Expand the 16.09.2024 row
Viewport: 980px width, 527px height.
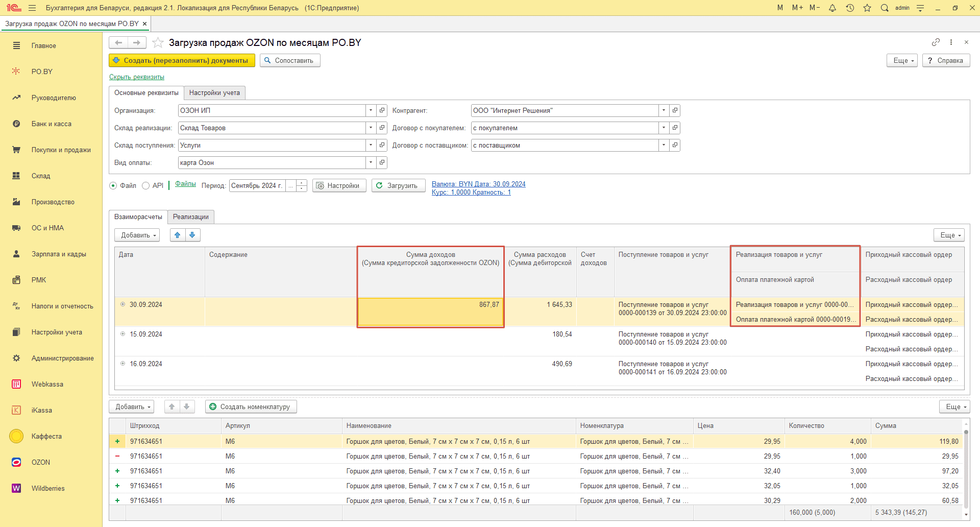[x=122, y=364]
